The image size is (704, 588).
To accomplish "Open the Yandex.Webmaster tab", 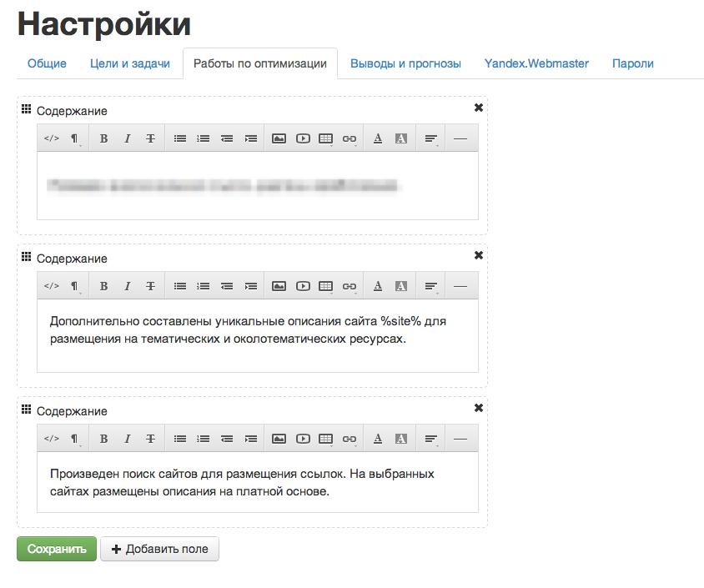I will coord(536,63).
